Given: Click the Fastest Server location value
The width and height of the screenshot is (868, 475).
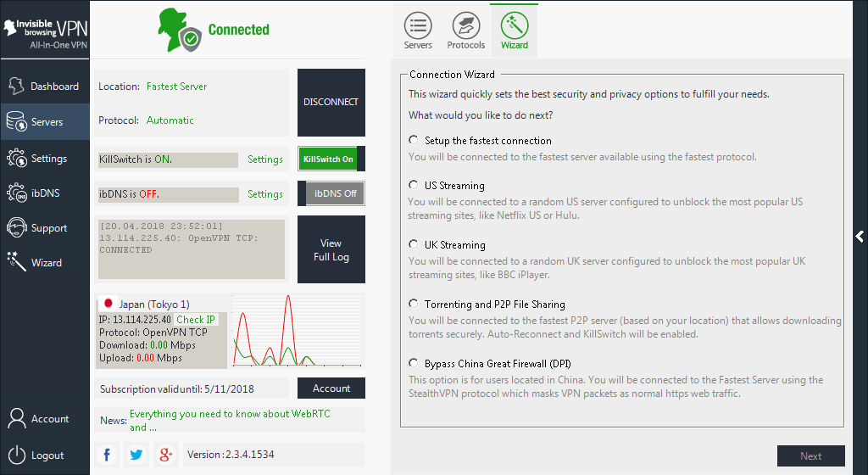Looking at the screenshot, I should pos(176,87).
